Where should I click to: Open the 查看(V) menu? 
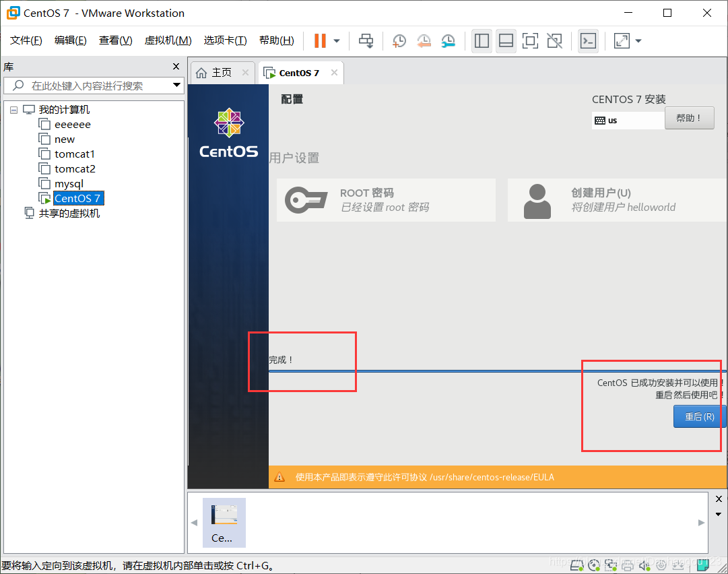(x=116, y=40)
